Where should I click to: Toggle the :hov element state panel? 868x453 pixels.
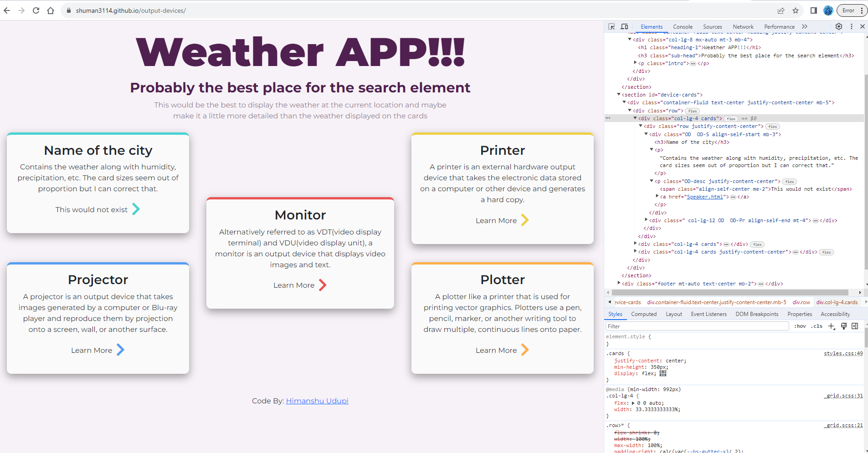pyautogui.click(x=800, y=326)
